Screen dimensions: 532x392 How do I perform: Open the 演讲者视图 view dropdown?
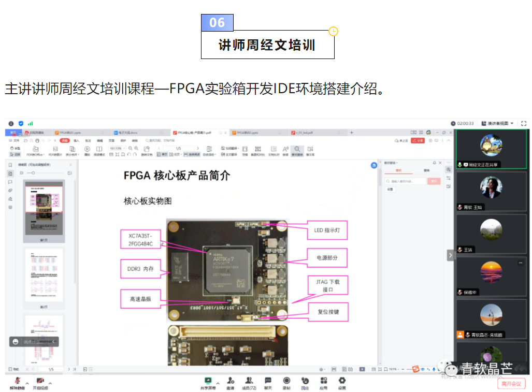[497, 123]
